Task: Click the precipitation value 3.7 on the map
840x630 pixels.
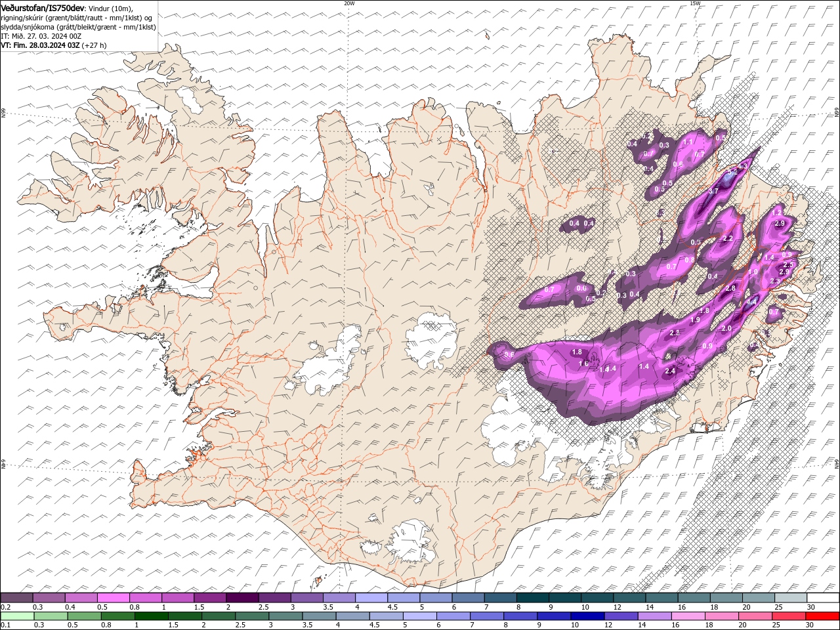Action: [x=714, y=191]
